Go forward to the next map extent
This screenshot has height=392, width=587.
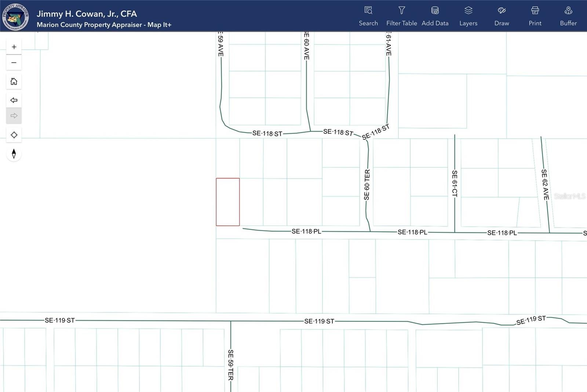(14, 116)
